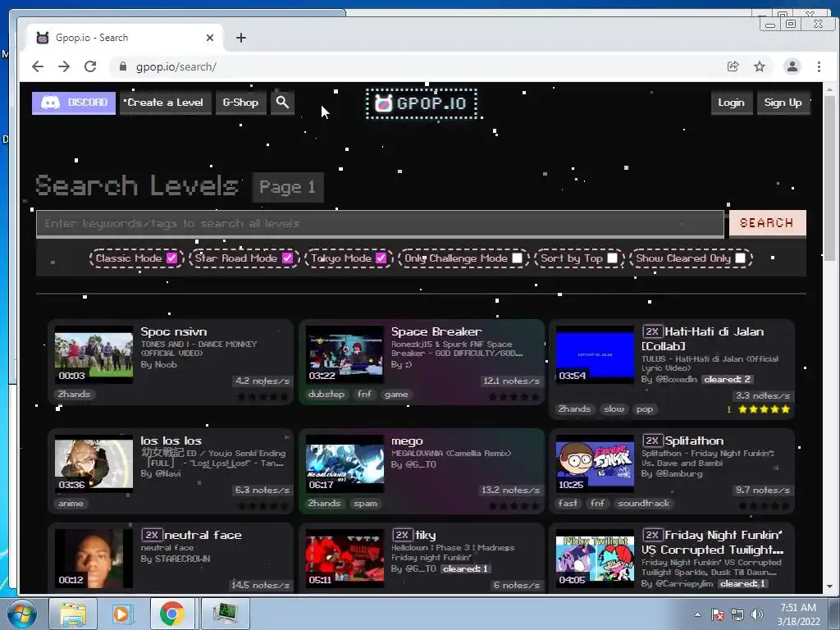Click the Page 1 indicator
The image size is (840, 630).
click(288, 187)
